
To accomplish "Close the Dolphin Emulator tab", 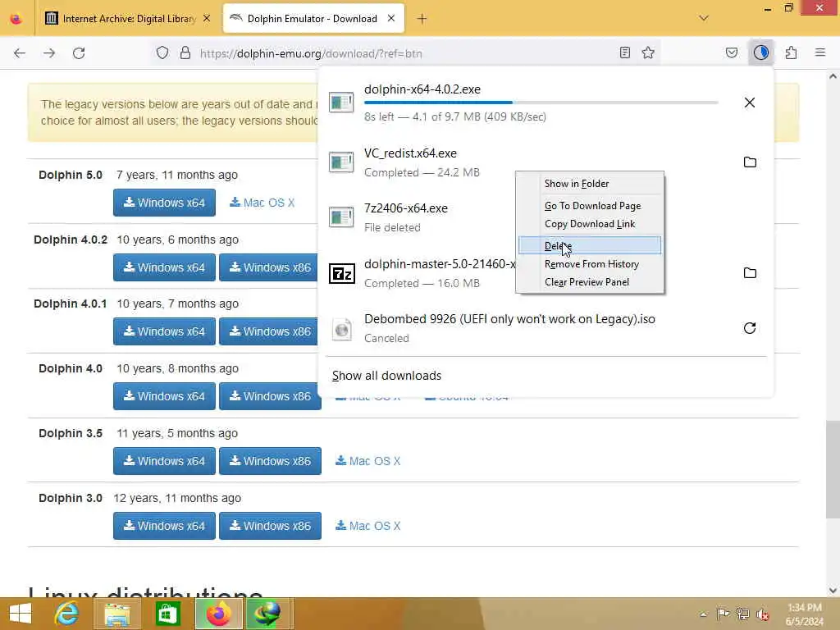I will [391, 18].
